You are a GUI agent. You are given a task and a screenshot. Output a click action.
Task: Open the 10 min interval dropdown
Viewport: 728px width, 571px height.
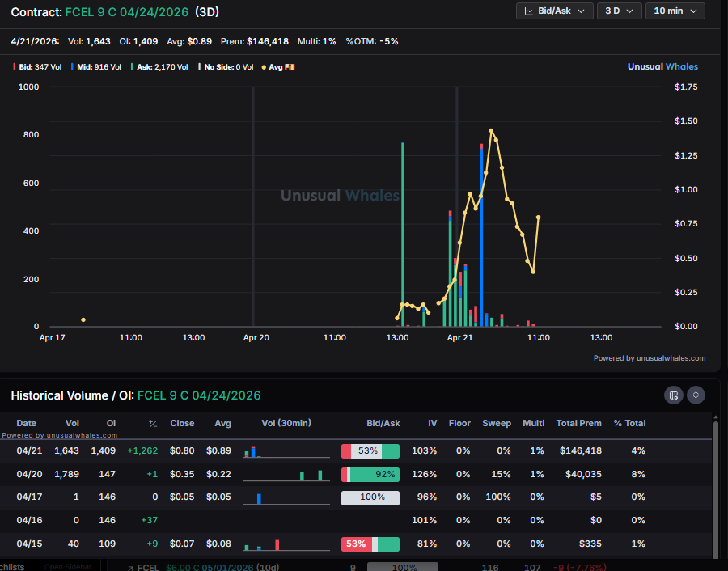tap(675, 11)
